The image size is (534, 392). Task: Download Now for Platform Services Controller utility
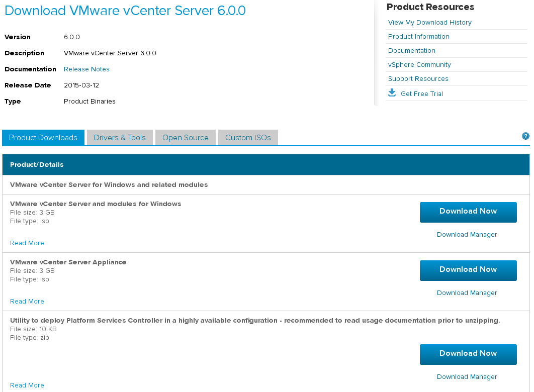click(468, 355)
